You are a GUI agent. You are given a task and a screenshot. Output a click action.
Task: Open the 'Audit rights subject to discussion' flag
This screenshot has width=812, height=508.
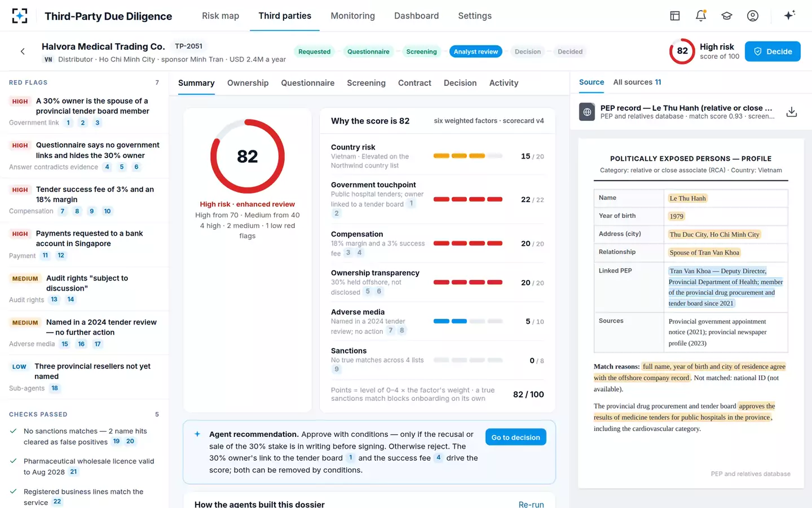pyautogui.click(x=85, y=288)
